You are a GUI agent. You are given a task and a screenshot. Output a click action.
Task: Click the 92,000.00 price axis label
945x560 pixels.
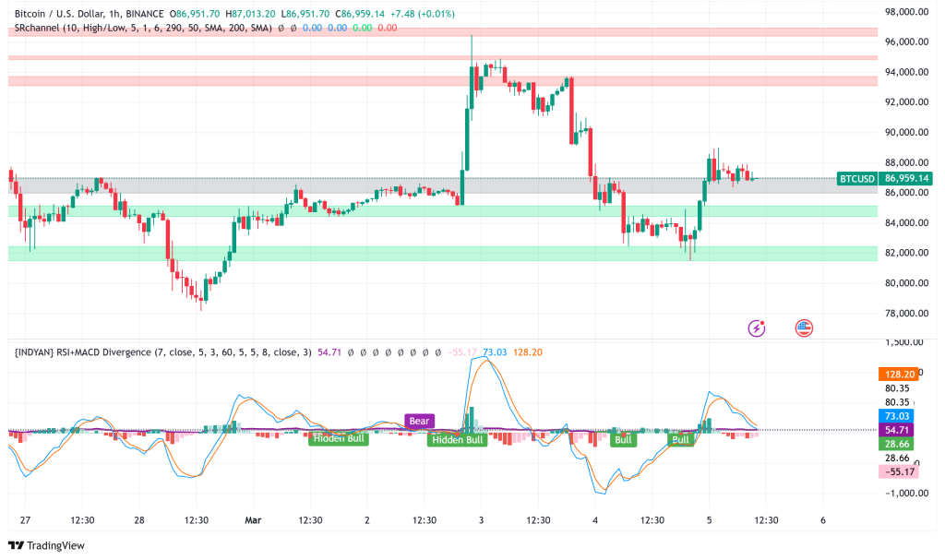[x=906, y=101]
